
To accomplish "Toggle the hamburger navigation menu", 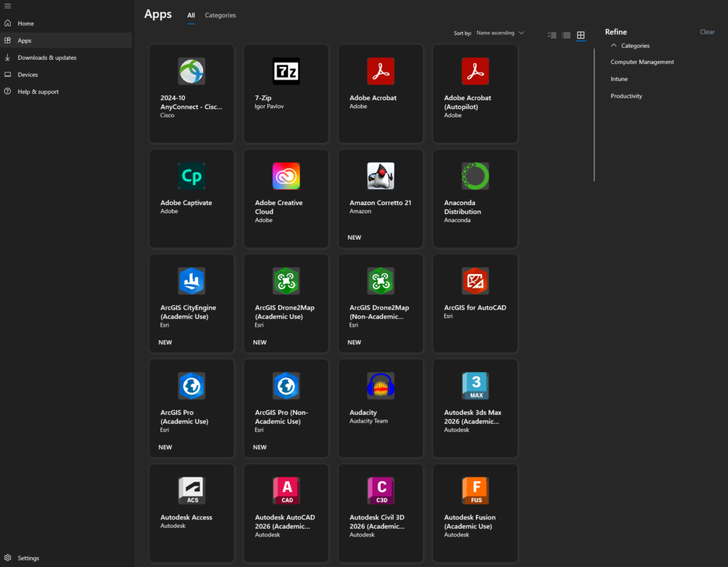I will click(x=7, y=6).
